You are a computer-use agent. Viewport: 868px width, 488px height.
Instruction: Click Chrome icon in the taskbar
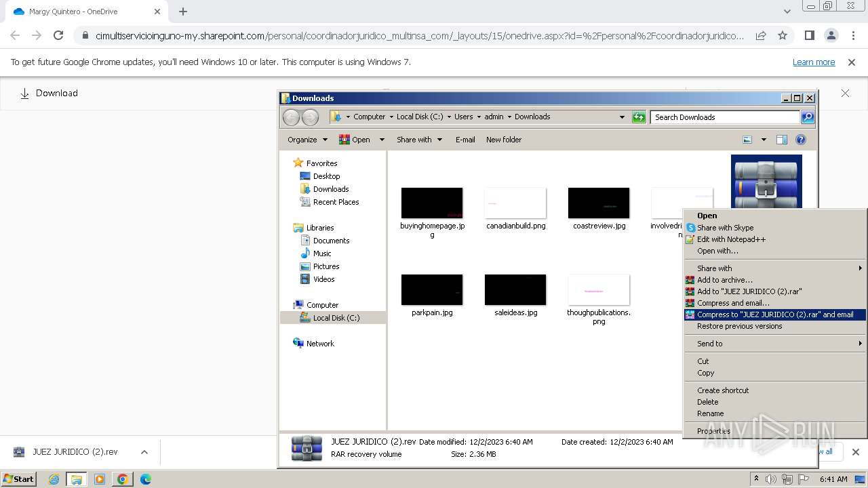[123, 479]
